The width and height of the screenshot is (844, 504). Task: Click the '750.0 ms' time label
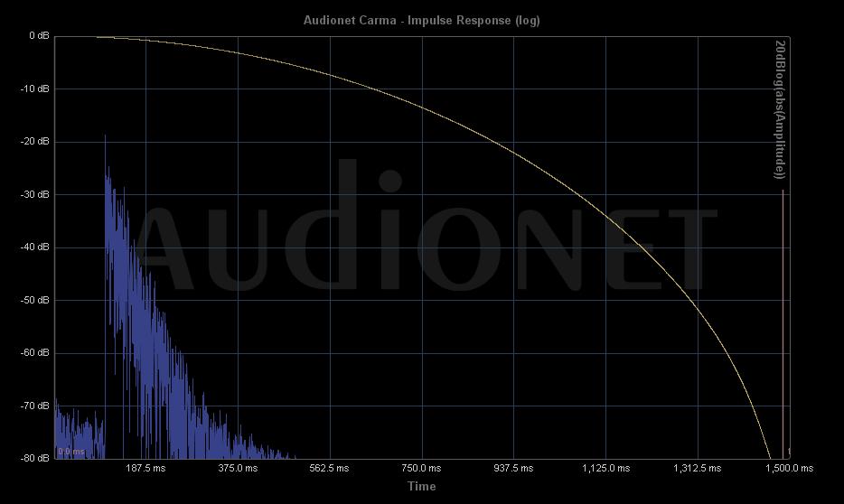click(x=421, y=468)
